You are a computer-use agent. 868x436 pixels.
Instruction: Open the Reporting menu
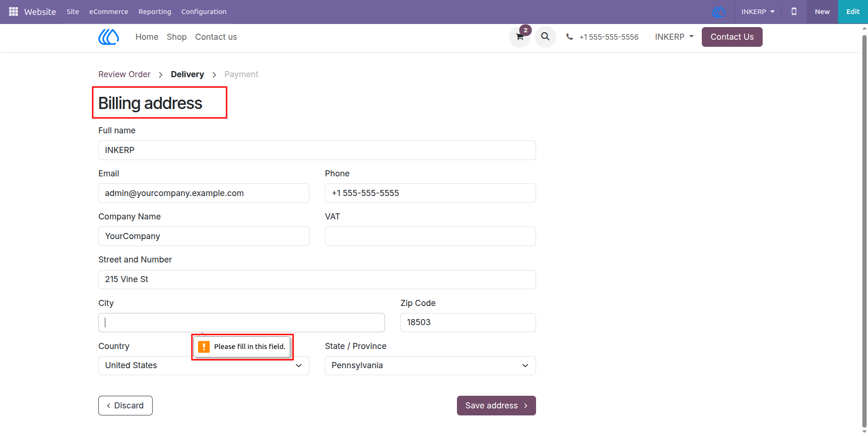coord(155,12)
